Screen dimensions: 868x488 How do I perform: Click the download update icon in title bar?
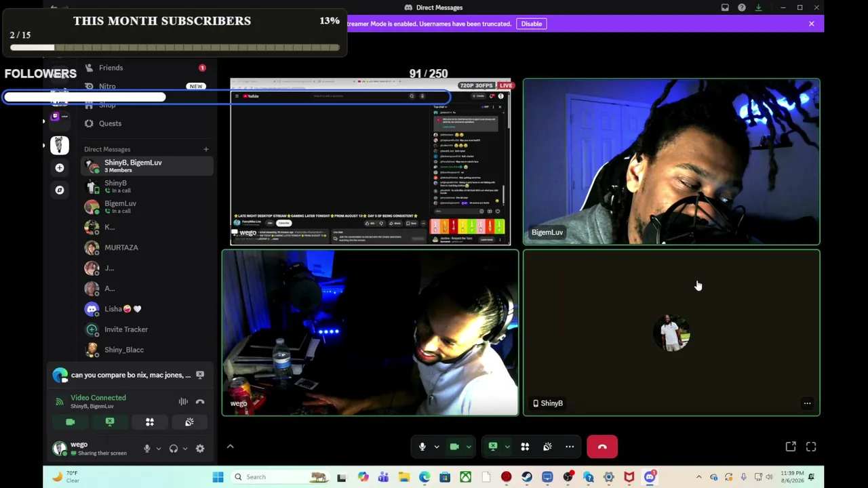point(758,7)
